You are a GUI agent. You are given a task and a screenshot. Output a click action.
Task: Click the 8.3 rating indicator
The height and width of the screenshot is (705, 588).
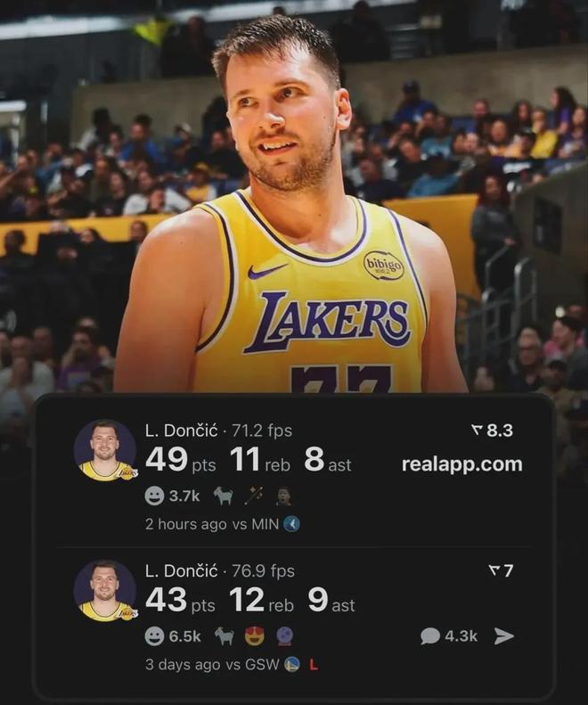[x=492, y=430]
